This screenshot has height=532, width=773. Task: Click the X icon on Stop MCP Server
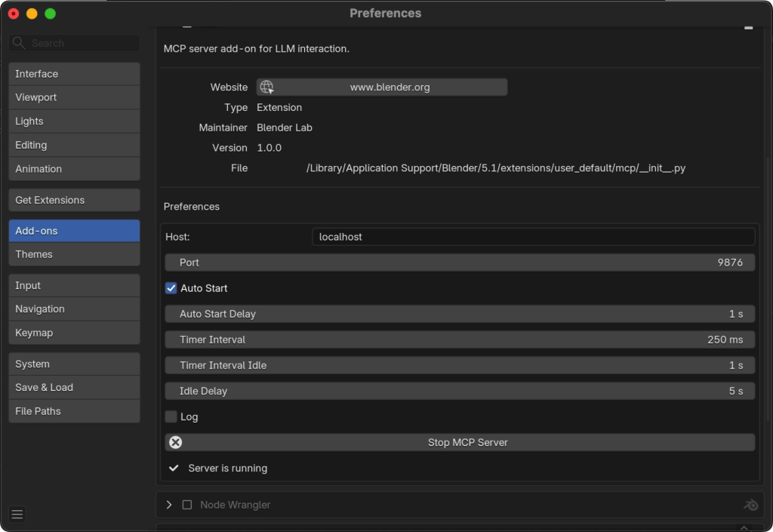(175, 442)
